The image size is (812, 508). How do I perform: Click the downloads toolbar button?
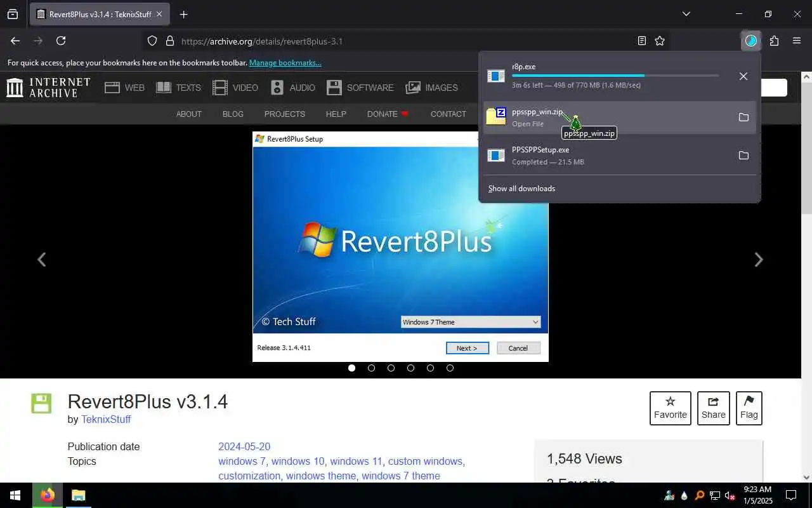point(751,41)
